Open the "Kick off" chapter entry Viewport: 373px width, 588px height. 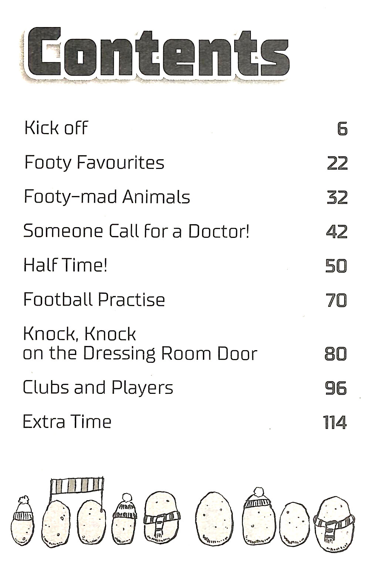point(56,128)
